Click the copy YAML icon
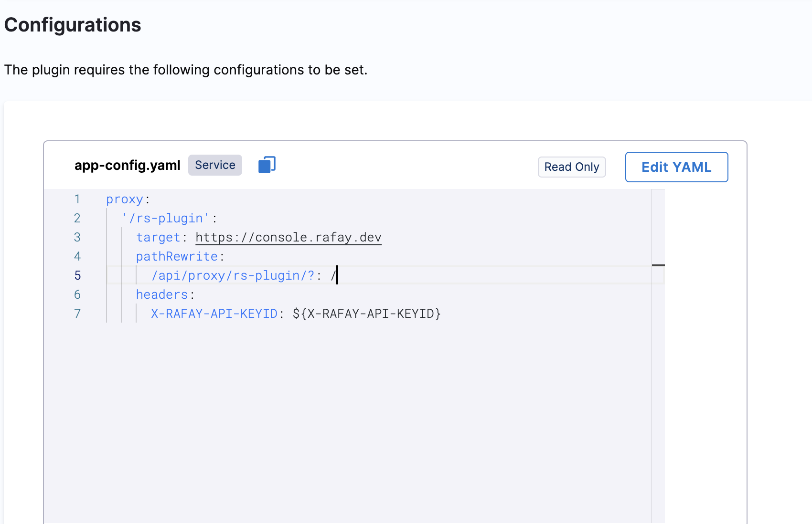 pyautogui.click(x=267, y=165)
